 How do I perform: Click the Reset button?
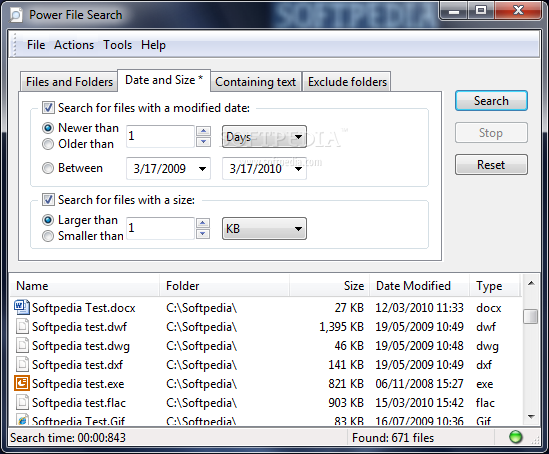coord(491,165)
